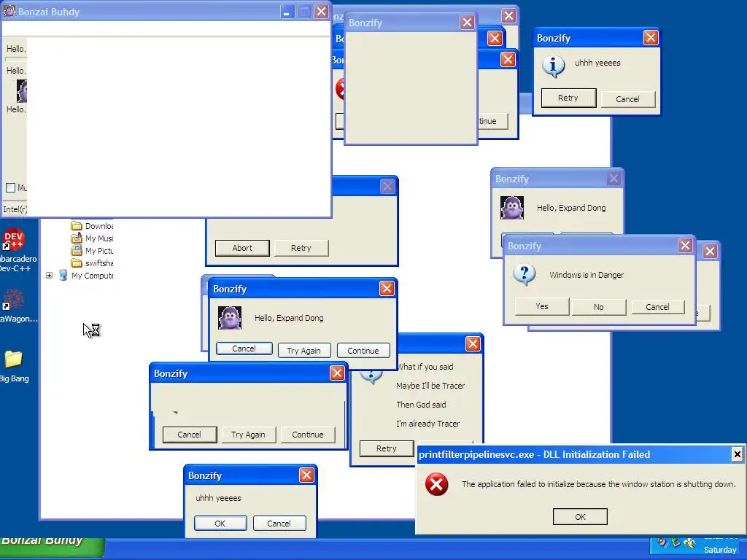
Task: Select the My Musi folder in the tree
Action: [93, 238]
